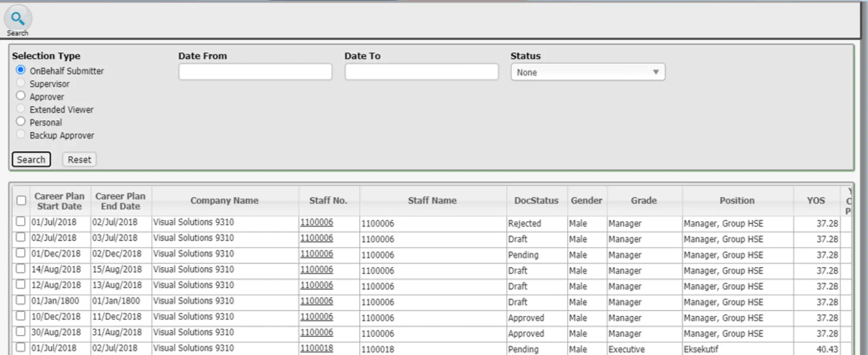Image resolution: width=868 pixels, height=355 pixels.
Task: Open staff no. link in the 14/Aug/2018 row
Action: coord(317,270)
